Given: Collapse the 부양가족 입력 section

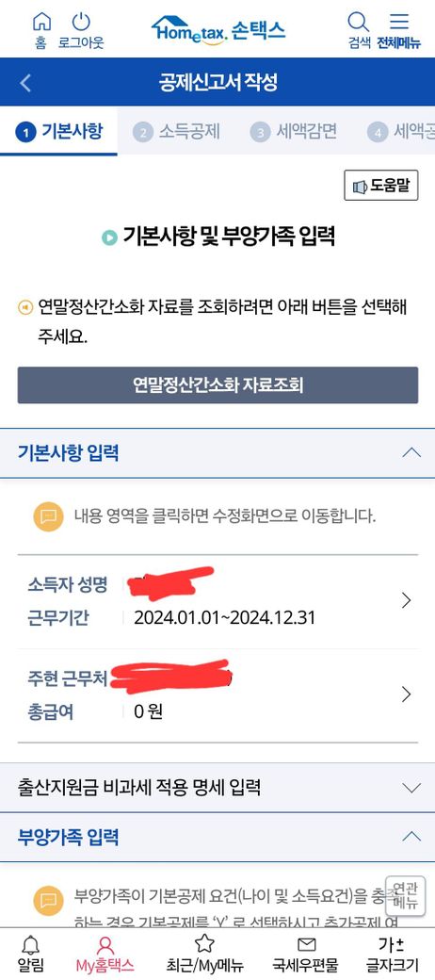Looking at the screenshot, I should (x=411, y=836).
